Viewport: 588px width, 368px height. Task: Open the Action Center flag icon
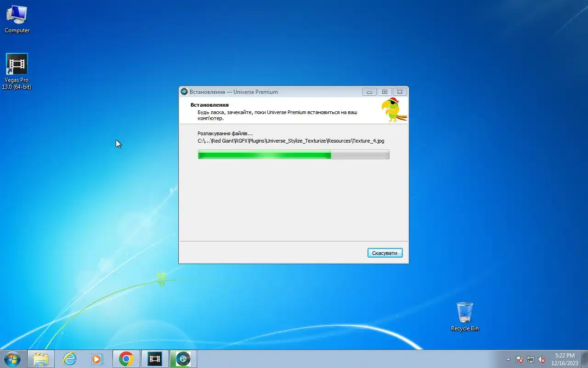coord(520,359)
